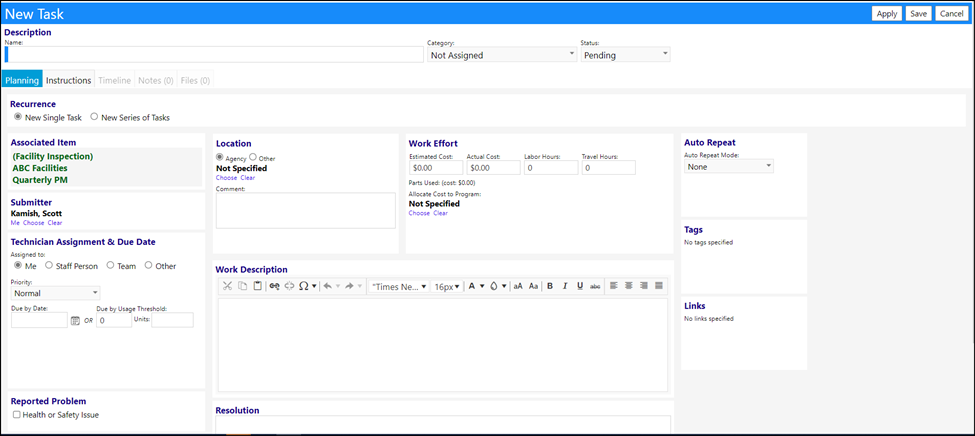Viewport: 975px width, 436px height.
Task: Cut selected text in Work Description toolbar
Action: (x=227, y=286)
